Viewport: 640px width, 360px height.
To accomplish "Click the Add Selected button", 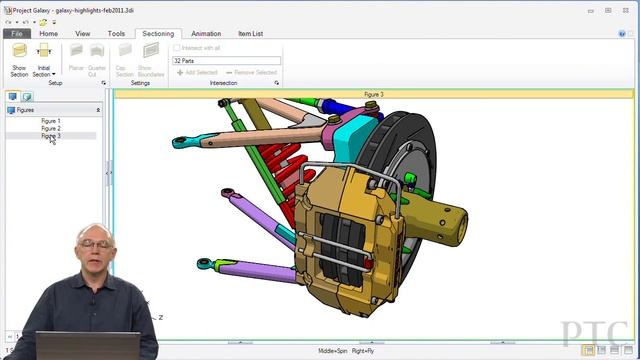I will (x=197, y=72).
